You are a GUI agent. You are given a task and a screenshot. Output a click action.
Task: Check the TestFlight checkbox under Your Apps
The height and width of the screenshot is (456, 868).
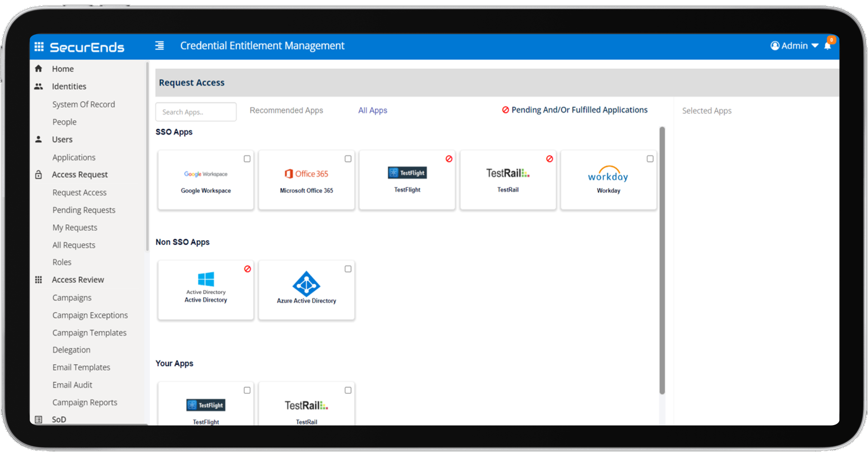(247, 390)
